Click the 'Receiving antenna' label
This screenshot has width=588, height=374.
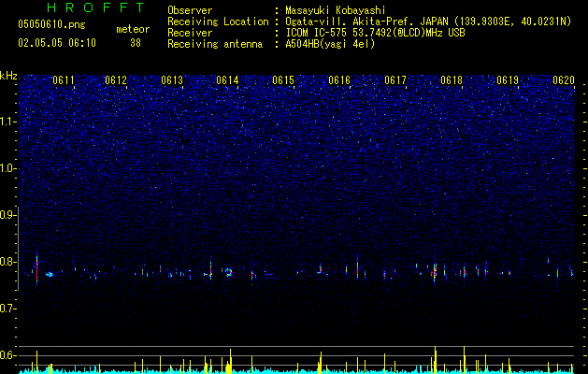(215, 44)
